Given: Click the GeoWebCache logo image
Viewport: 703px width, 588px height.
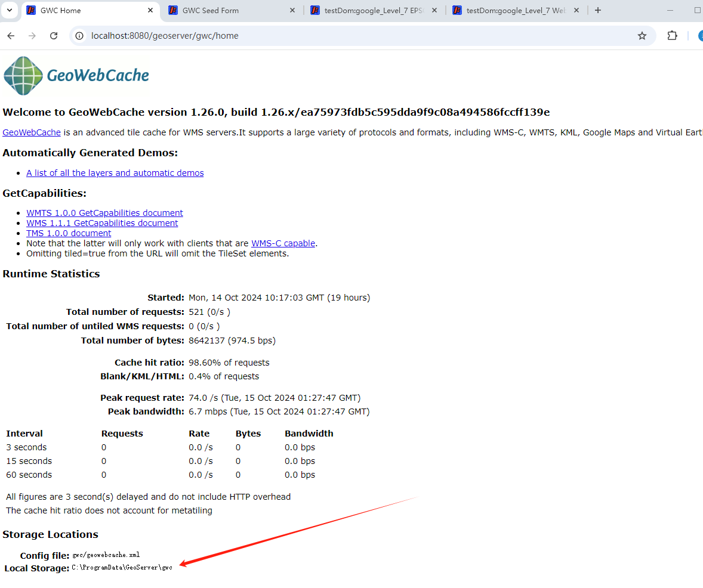Looking at the screenshot, I should coord(76,76).
